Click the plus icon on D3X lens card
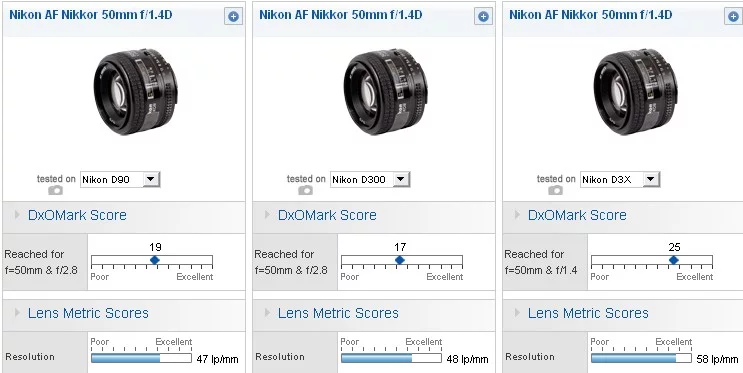Image resolution: width=743 pixels, height=373 pixels. pos(733,17)
